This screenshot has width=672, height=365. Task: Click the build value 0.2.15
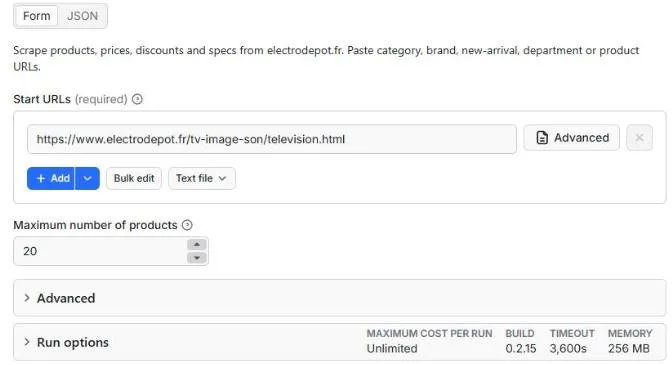[521, 349]
